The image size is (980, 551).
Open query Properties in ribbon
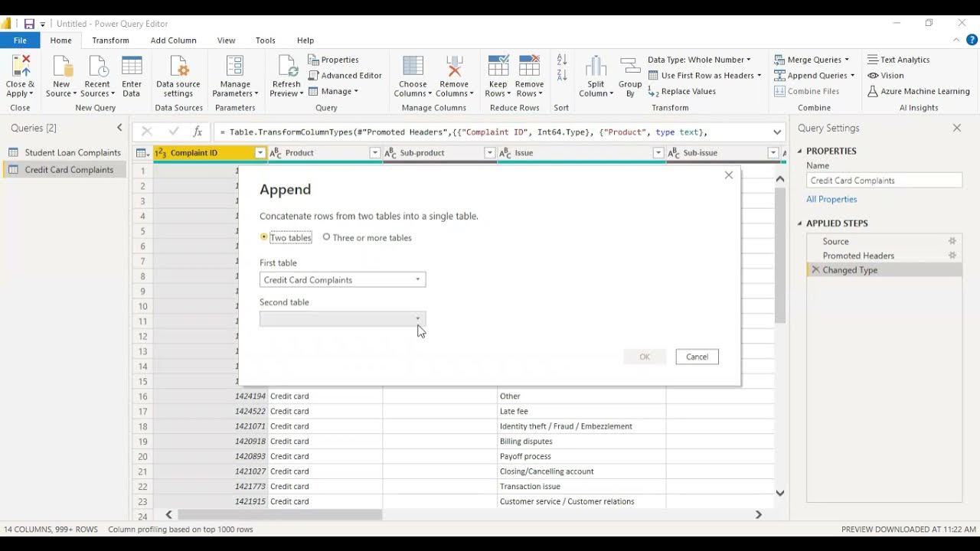coord(334,60)
